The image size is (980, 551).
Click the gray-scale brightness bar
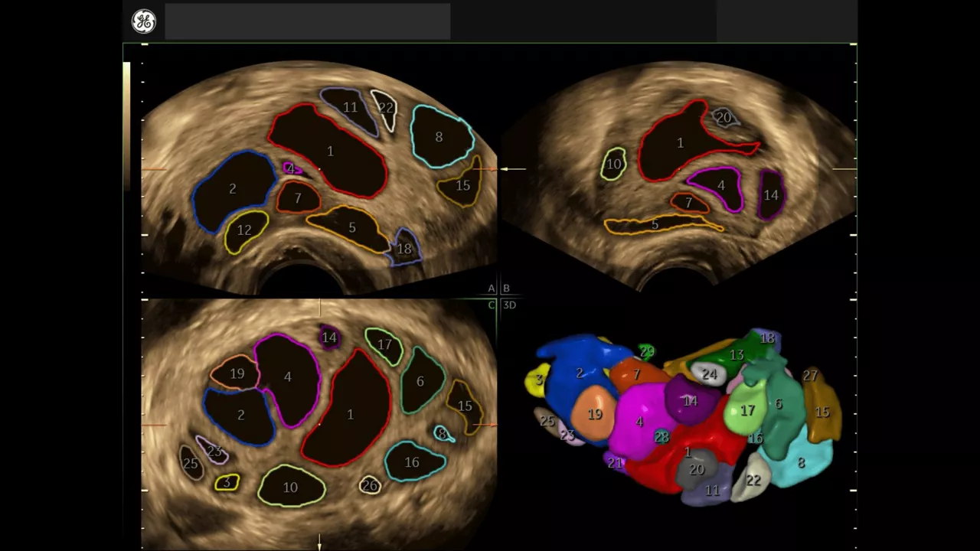126,126
